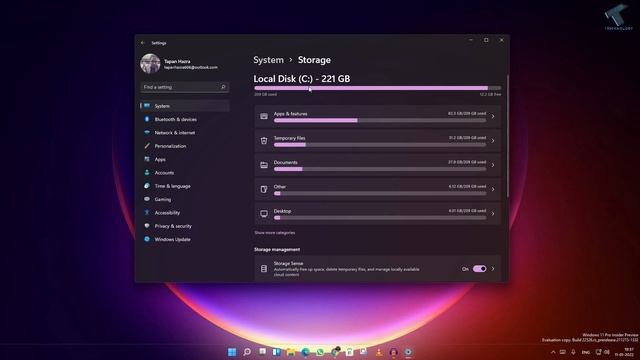Open WhatsApp from the taskbar
This screenshot has width=640, height=360.
point(320,352)
